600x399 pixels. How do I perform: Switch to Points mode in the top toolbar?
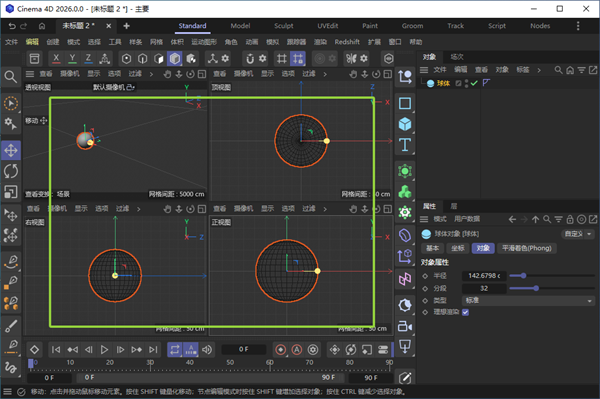[x=126, y=59]
